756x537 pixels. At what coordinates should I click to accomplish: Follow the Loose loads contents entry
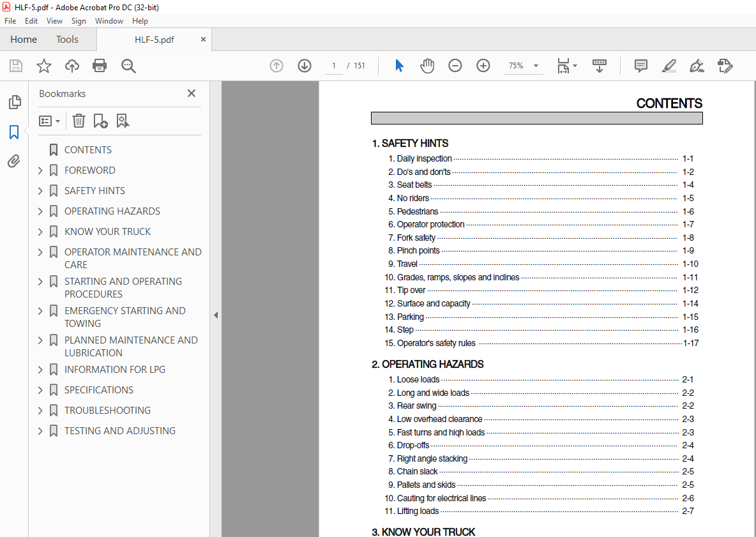(540, 379)
